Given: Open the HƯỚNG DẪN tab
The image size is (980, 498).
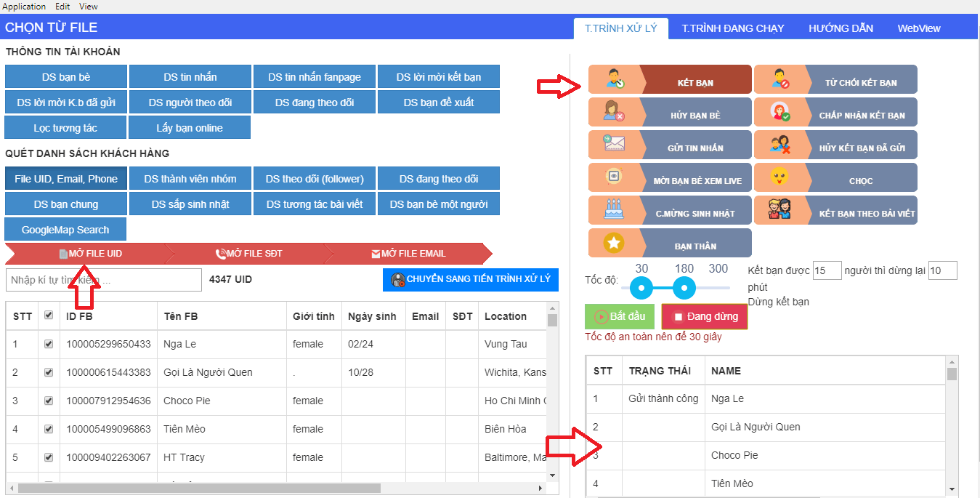Looking at the screenshot, I should (841, 28).
